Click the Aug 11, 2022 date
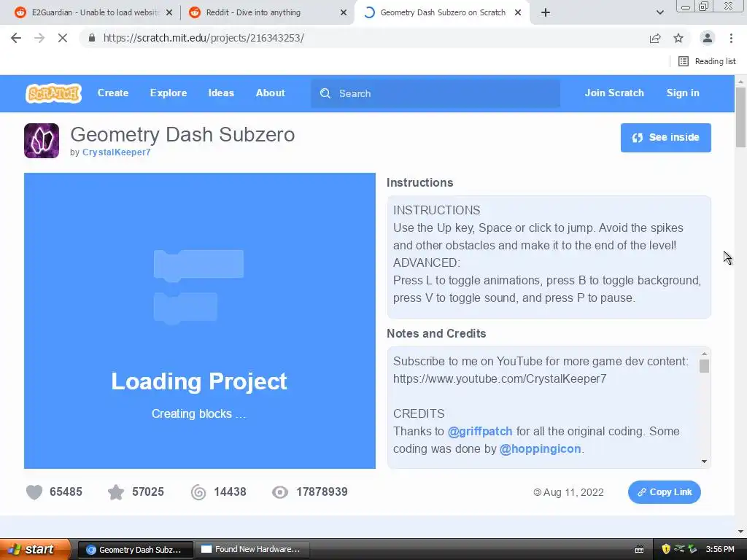 pos(573,492)
